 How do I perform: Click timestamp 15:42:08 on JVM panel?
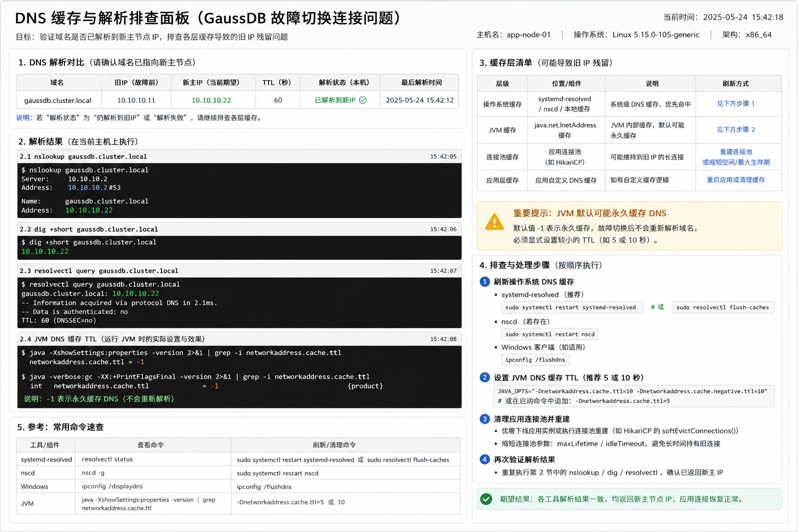click(443, 339)
